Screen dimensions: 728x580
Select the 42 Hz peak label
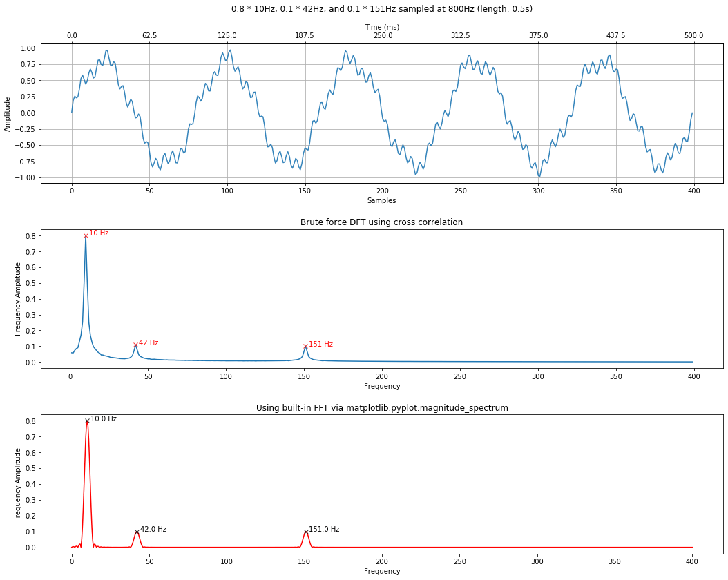(x=148, y=341)
